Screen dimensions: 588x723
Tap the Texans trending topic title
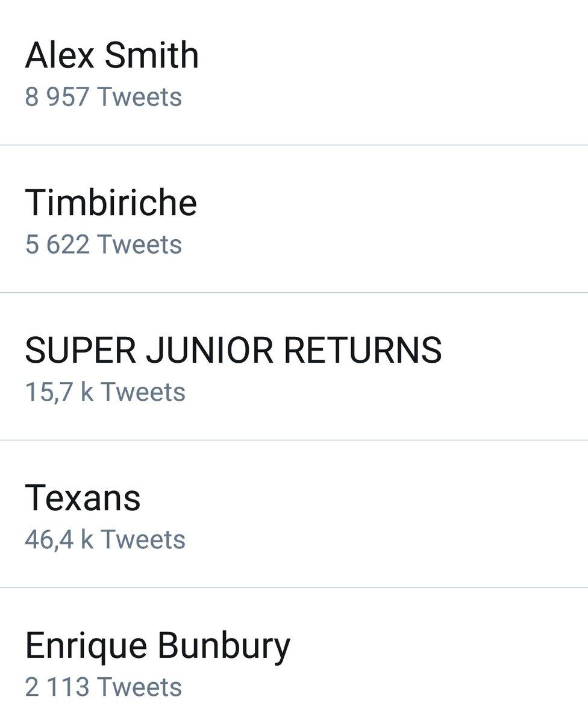[x=83, y=498]
